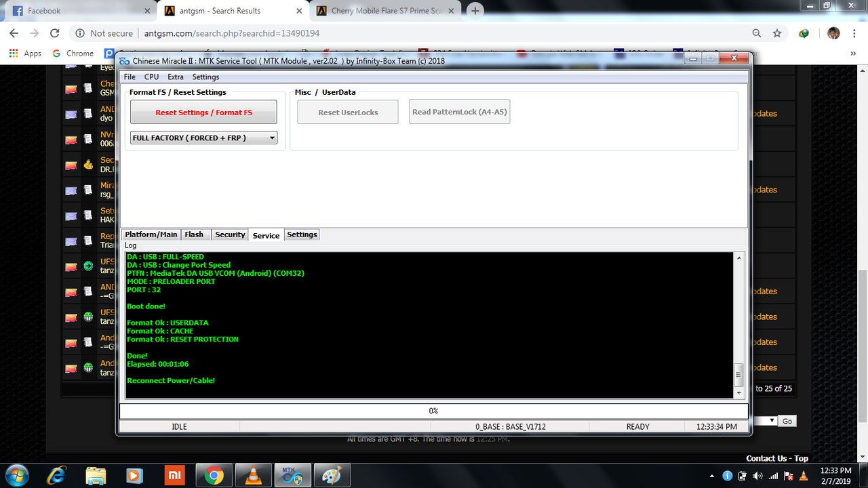Show more bookmarks chevron
This screenshot has width=868, height=488.
[x=853, y=54]
